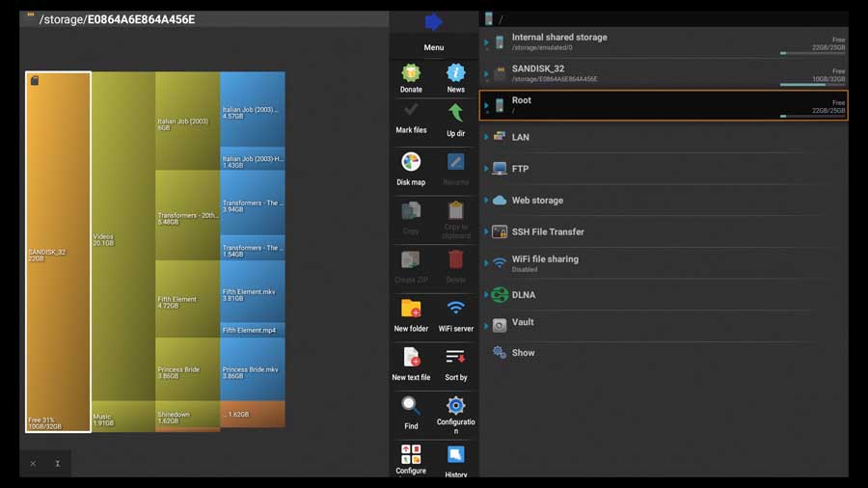The image size is (868, 488).
Task: Open the Find search tool
Action: 411,412
